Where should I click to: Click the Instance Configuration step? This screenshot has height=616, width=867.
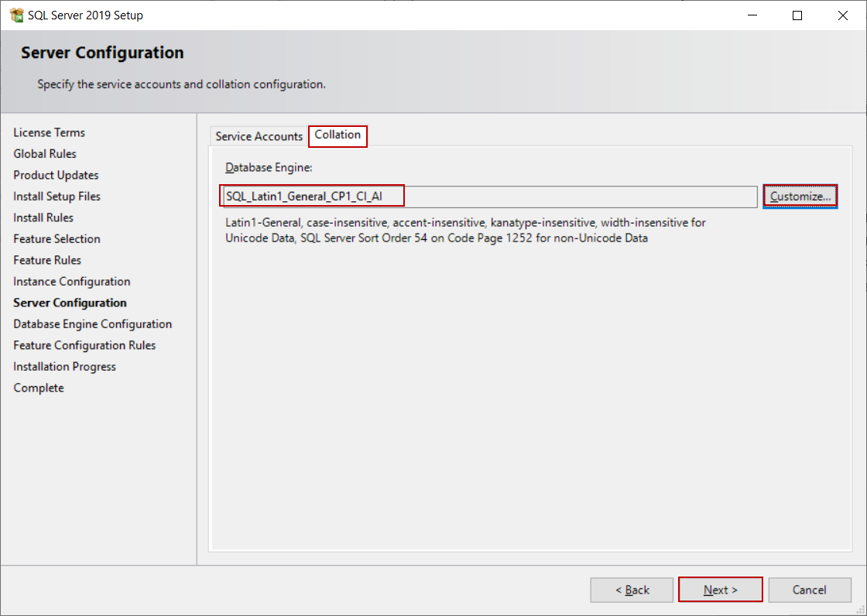pos(71,282)
